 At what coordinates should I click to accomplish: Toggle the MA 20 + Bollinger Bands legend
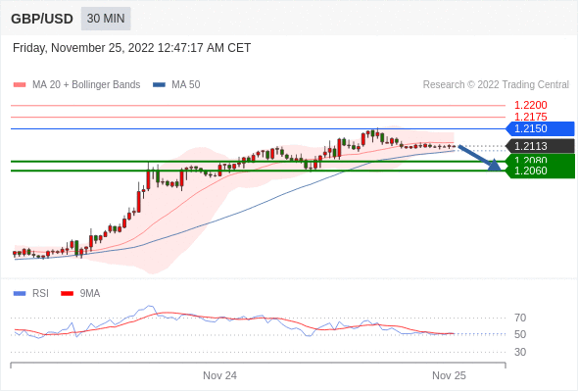point(76,85)
